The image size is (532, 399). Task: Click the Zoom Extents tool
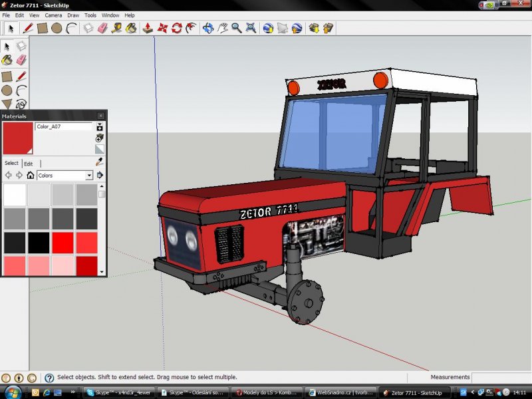pyautogui.click(x=251, y=29)
